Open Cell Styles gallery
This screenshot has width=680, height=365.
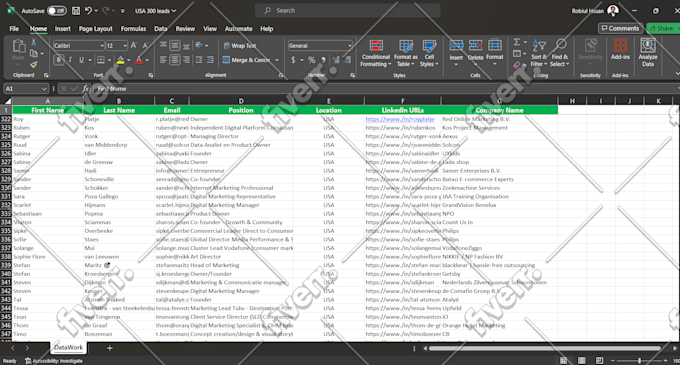tap(429, 53)
